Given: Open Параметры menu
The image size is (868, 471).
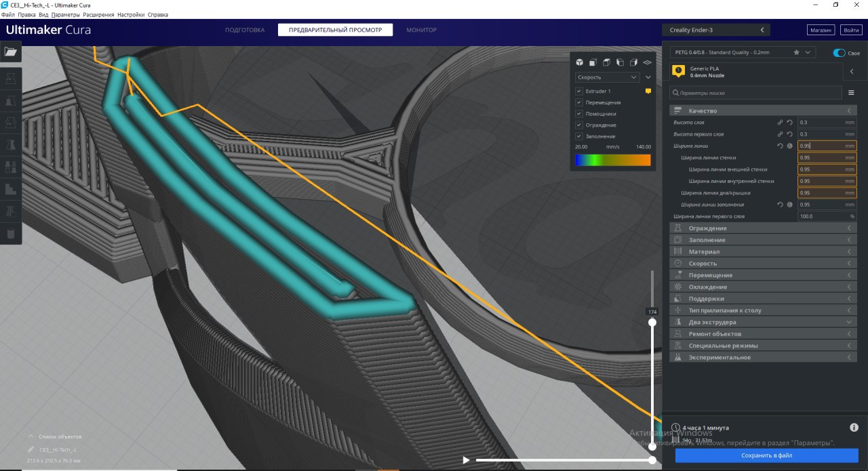Looking at the screenshot, I should click(x=65, y=14).
